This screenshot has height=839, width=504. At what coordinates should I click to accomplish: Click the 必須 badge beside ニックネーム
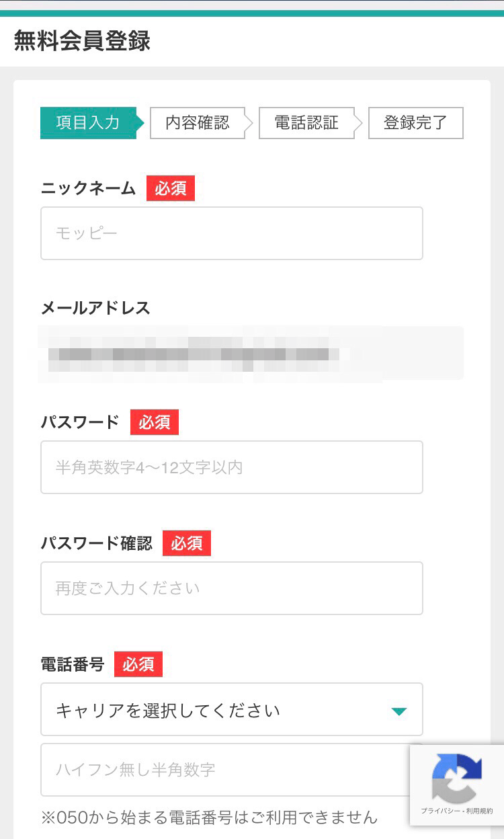coord(171,189)
